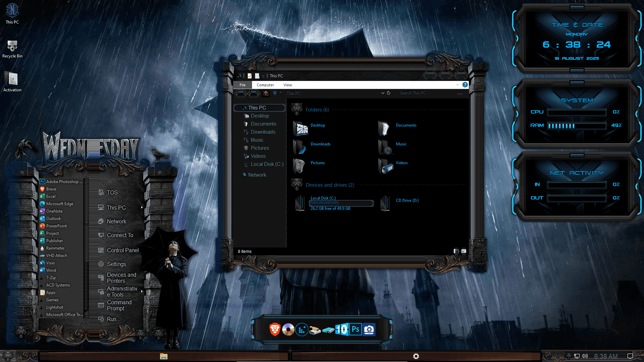644x362 pixels.
Task: Launch Rainmeter from program list
Action: pyautogui.click(x=55, y=248)
